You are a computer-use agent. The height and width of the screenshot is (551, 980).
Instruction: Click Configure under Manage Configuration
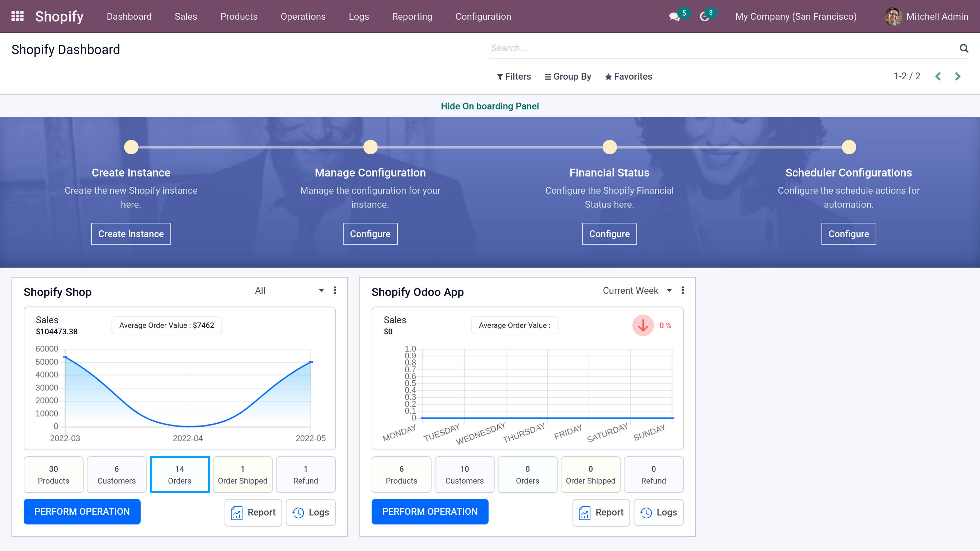[370, 234]
